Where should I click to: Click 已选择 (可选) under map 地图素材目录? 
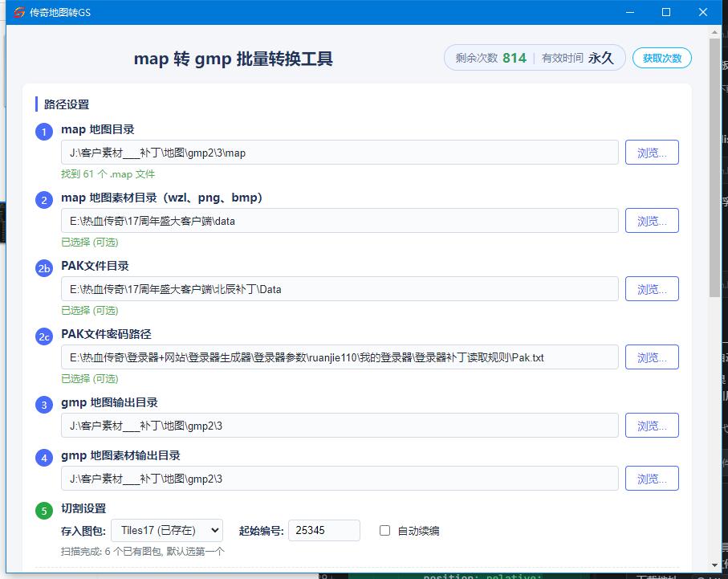pos(90,242)
